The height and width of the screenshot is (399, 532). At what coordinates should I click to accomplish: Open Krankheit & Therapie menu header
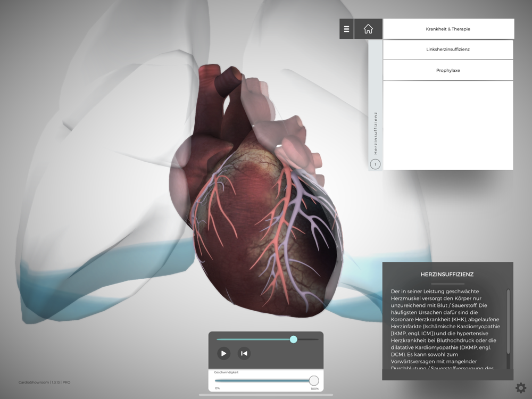tap(448, 29)
